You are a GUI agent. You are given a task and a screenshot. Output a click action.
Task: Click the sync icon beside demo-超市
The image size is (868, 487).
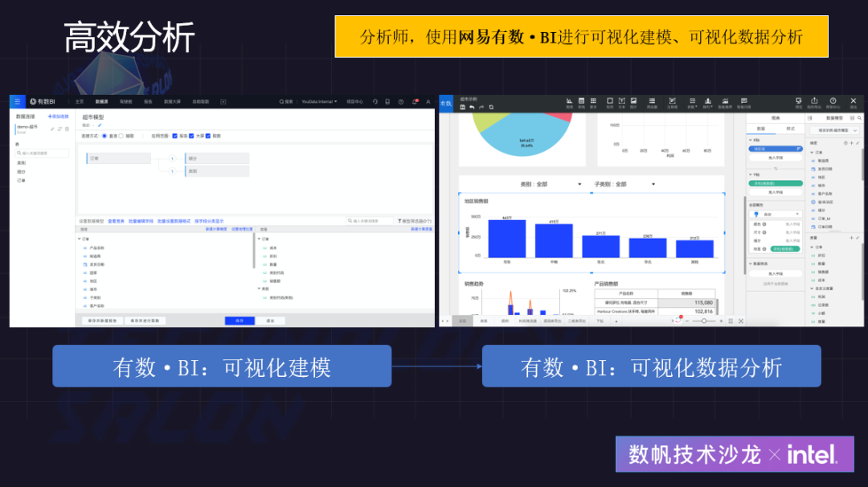click(x=59, y=129)
